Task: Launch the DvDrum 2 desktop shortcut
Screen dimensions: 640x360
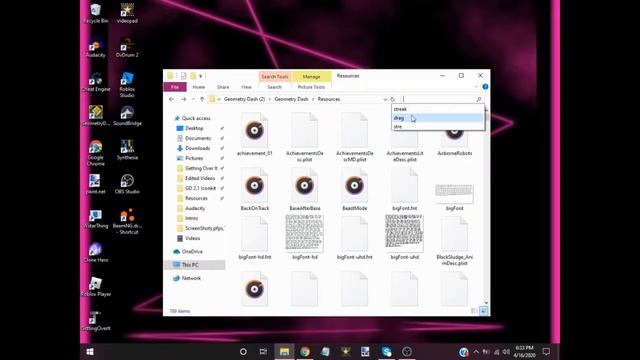Action: click(127, 47)
